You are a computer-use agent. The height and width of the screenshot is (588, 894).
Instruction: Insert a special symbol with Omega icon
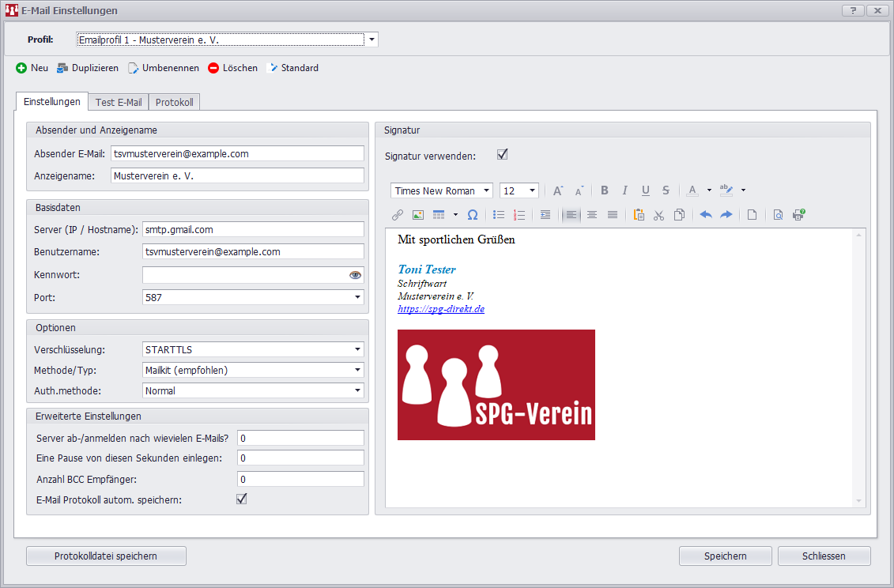coord(473,214)
